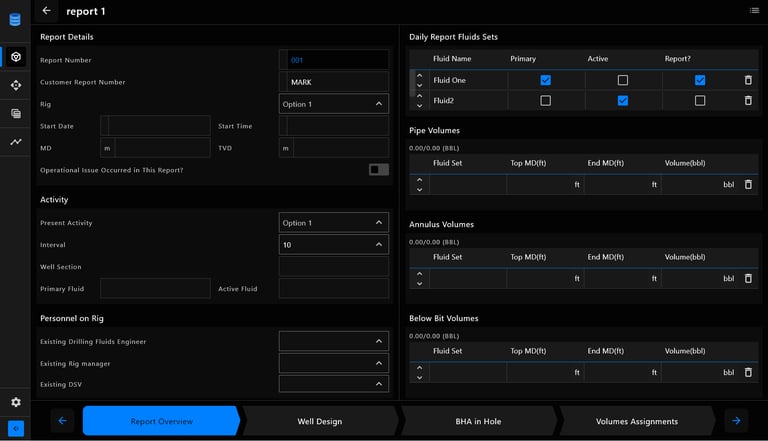Delete the Fluid2 row

tap(748, 100)
